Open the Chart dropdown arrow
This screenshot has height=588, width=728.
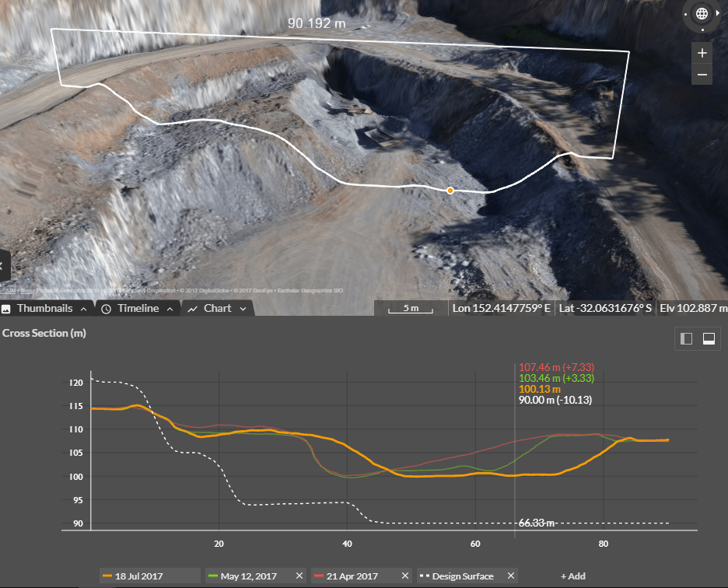click(242, 308)
